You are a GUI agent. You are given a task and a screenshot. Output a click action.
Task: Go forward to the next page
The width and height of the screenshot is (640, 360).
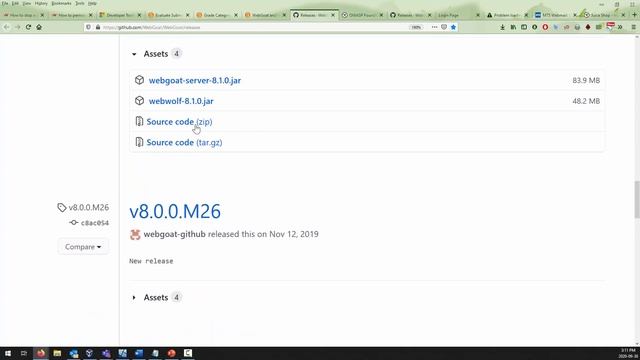(18, 27)
